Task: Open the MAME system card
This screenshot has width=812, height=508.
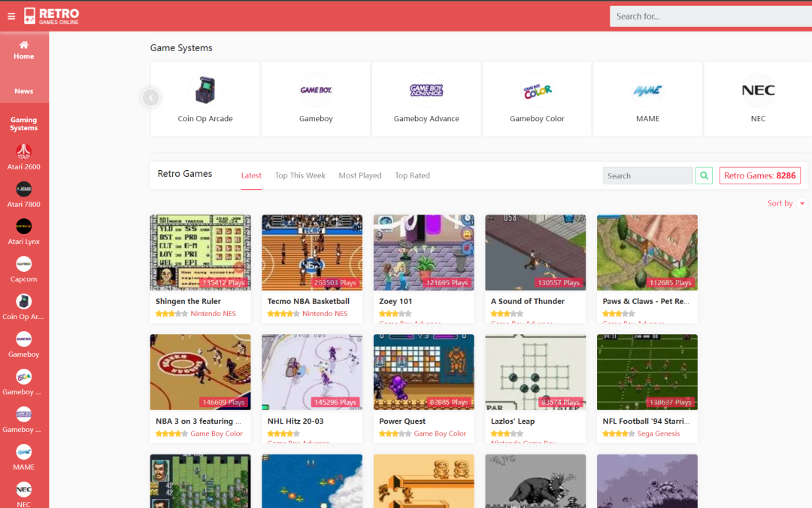Action: pyautogui.click(x=648, y=99)
